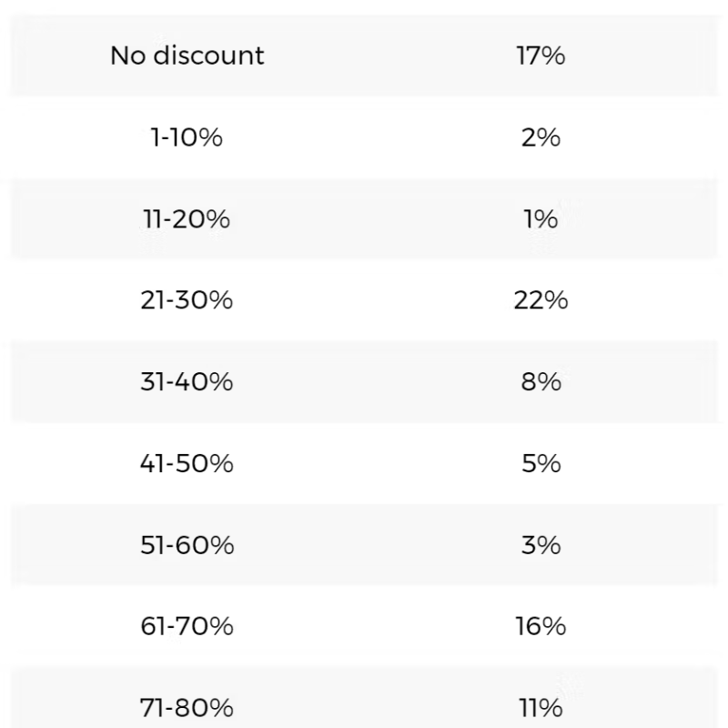728x728 pixels.
Task: Select the 2% share value
Action: click(541, 137)
